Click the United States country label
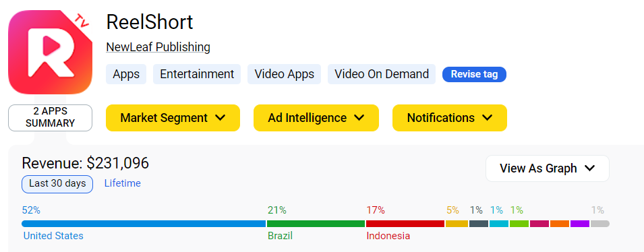This screenshot has height=252, width=644. tap(53, 236)
